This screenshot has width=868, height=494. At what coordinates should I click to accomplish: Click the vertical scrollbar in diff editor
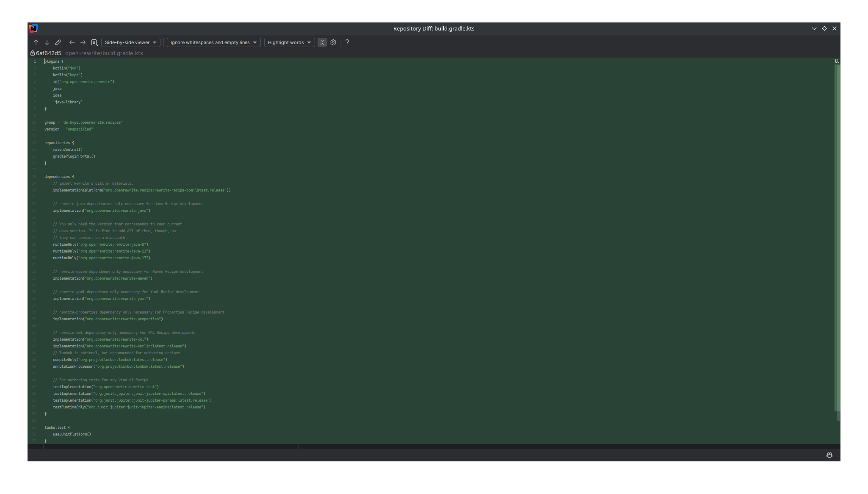(x=838, y=237)
